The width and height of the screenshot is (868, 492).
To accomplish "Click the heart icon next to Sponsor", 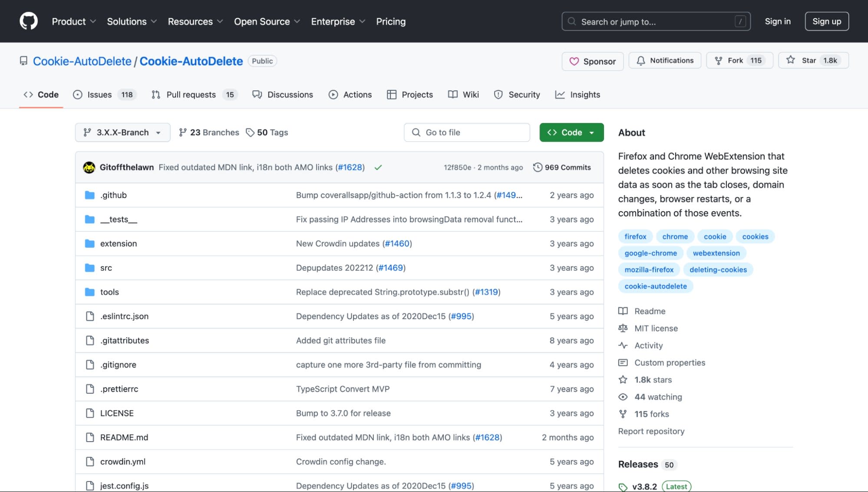I will click(574, 61).
